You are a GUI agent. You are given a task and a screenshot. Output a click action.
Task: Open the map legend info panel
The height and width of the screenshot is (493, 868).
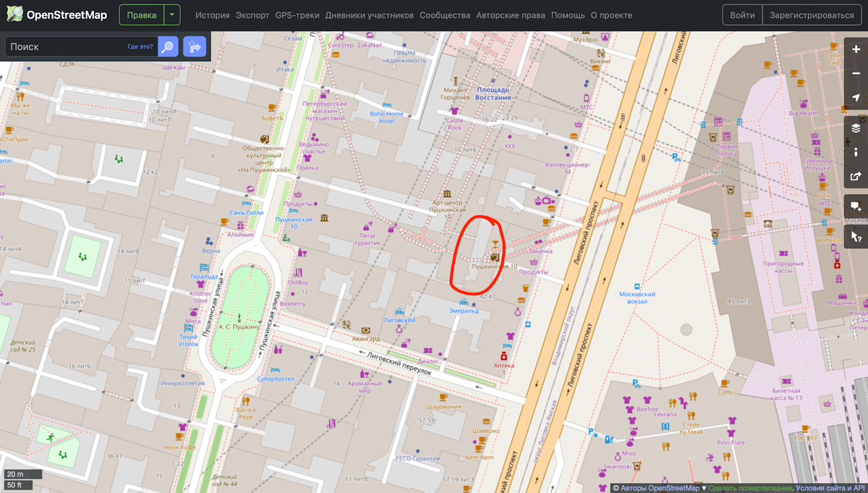(x=856, y=151)
